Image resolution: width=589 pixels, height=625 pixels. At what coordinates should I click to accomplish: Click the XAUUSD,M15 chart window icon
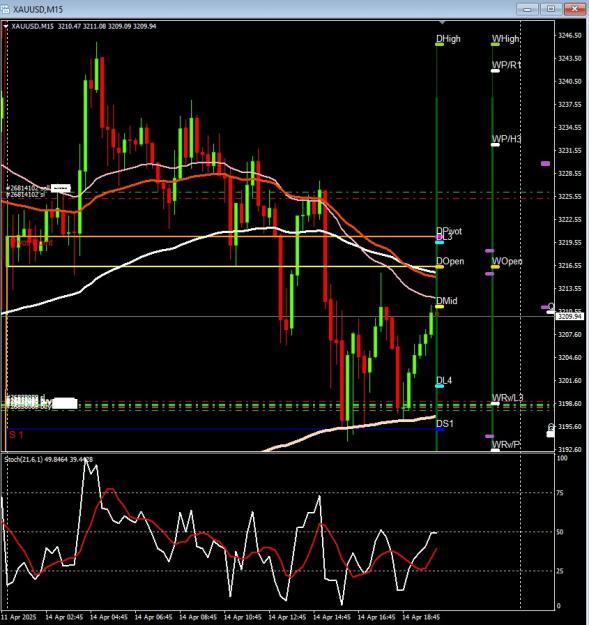tap(5, 9)
